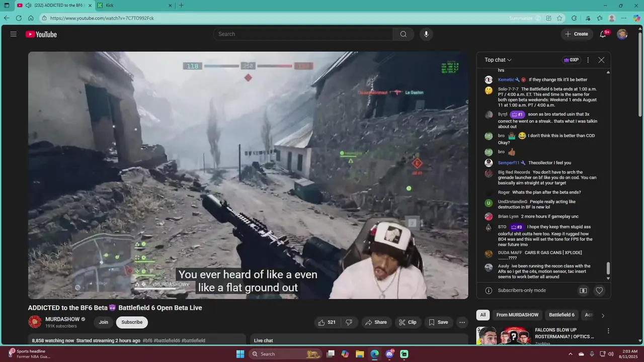Open more actions for the video

[x=462, y=322]
